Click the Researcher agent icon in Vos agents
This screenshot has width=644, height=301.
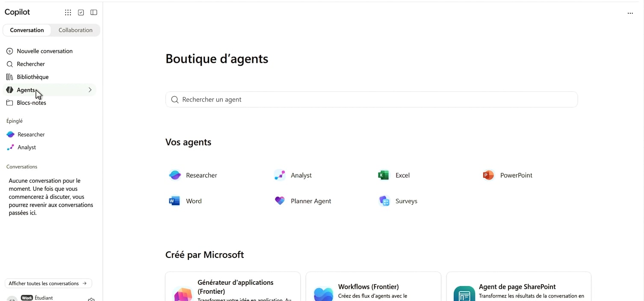tap(175, 175)
